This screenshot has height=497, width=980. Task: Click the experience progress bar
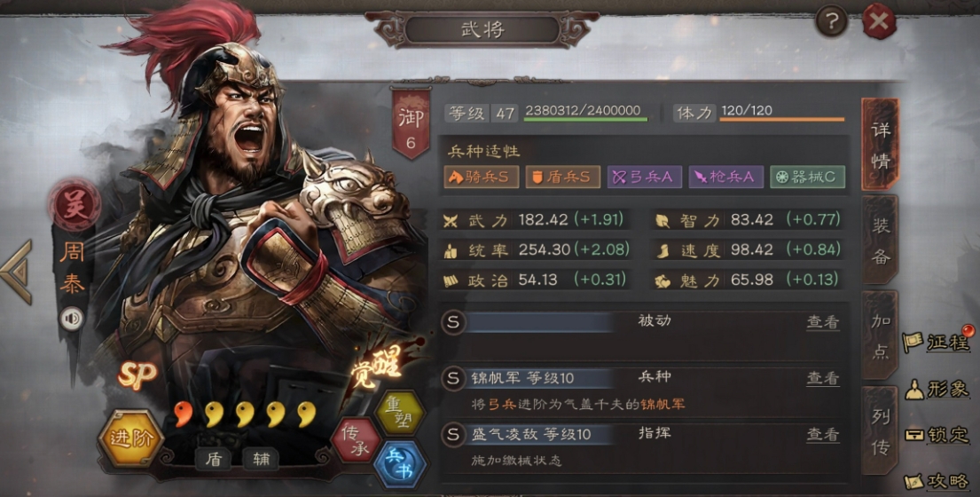point(585,118)
